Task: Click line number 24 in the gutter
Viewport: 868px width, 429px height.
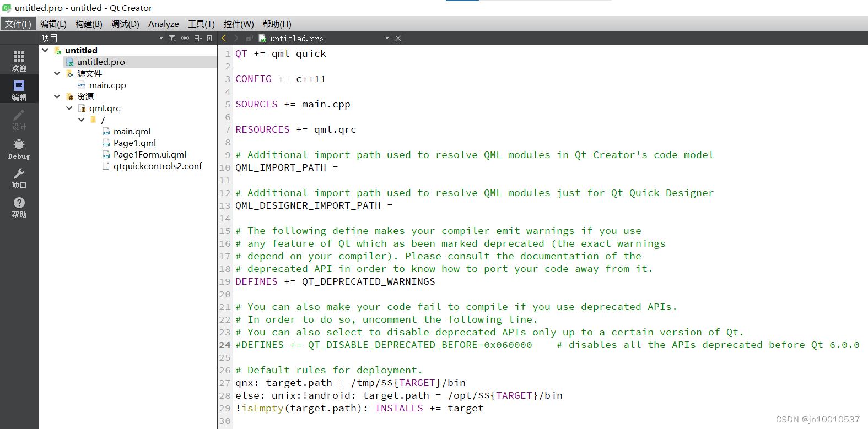Action: pyautogui.click(x=225, y=345)
